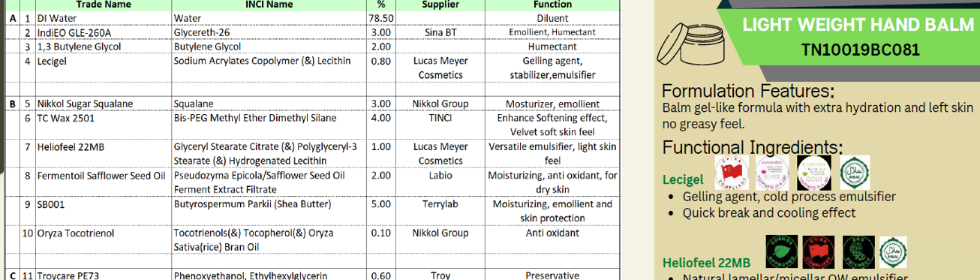980x280 pixels.
Task: Select the 78.50 percentage cell
Action: [381, 18]
